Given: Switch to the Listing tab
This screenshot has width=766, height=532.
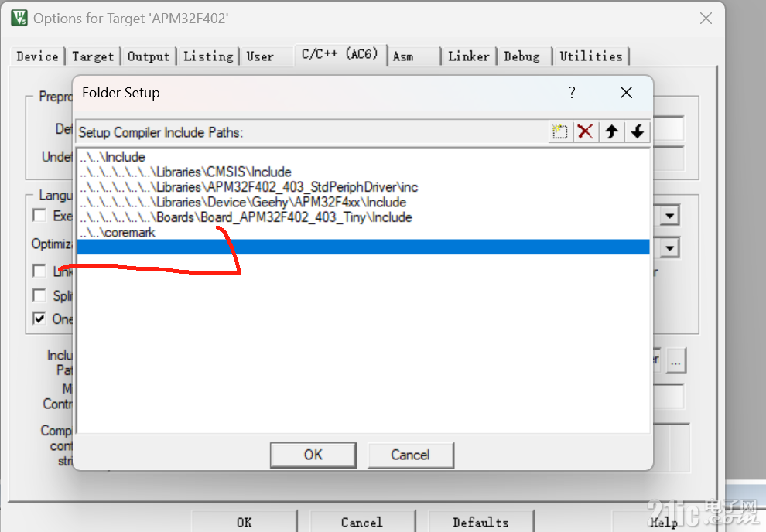Looking at the screenshot, I should 209,56.
